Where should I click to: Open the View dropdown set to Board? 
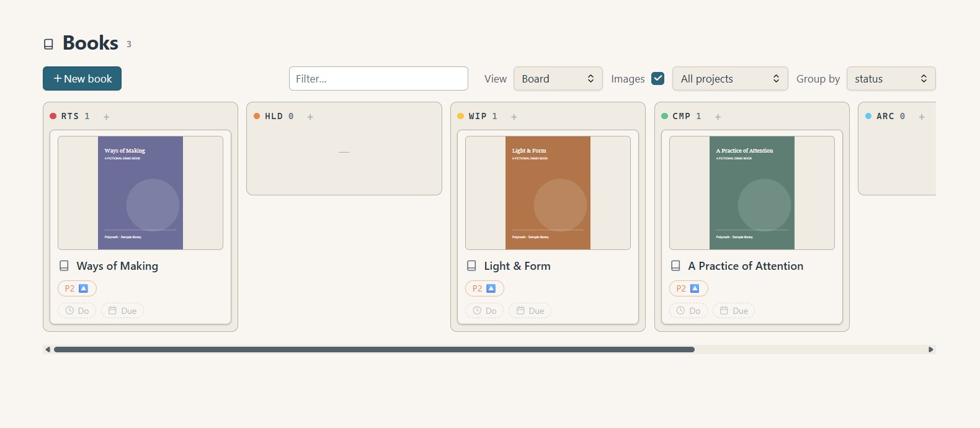pos(558,79)
